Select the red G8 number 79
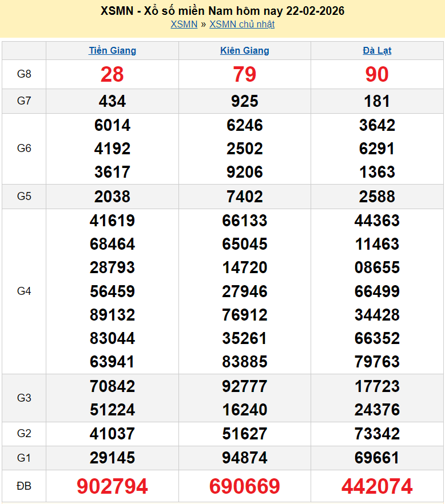The width and height of the screenshot is (445, 504). click(244, 74)
